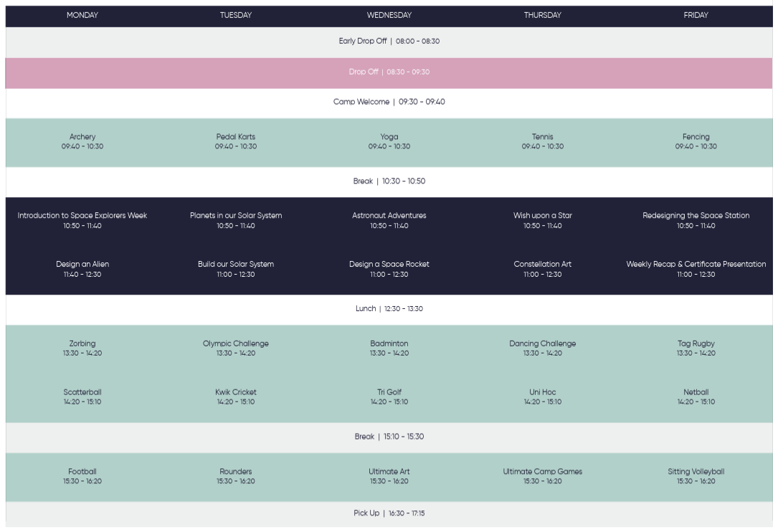Select the WEDNESDAY column header
Viewport: 778px width, 532px height.
[389, 15]
